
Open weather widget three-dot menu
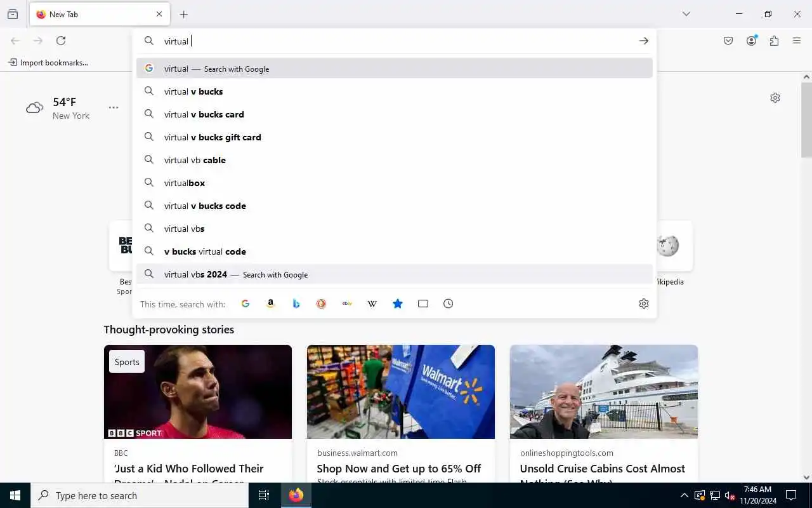[x=114, y=107]
